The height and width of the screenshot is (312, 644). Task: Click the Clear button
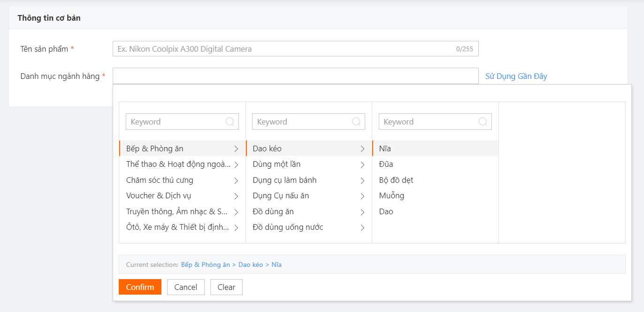[x=226, y=287]
